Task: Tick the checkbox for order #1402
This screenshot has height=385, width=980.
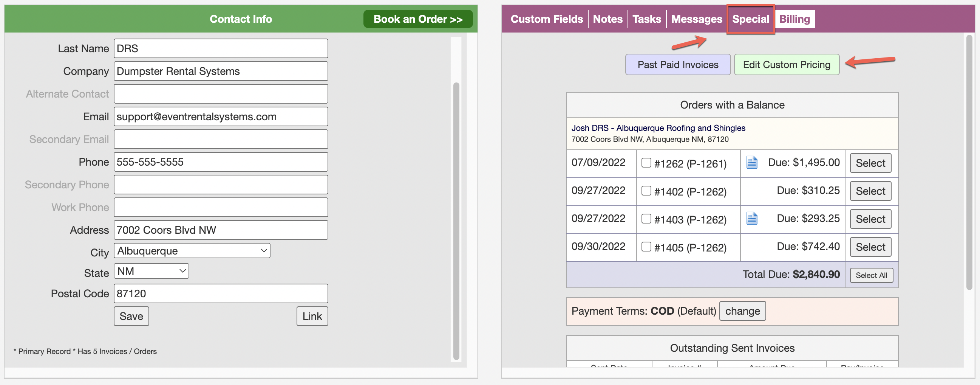Action: [646, 191]
